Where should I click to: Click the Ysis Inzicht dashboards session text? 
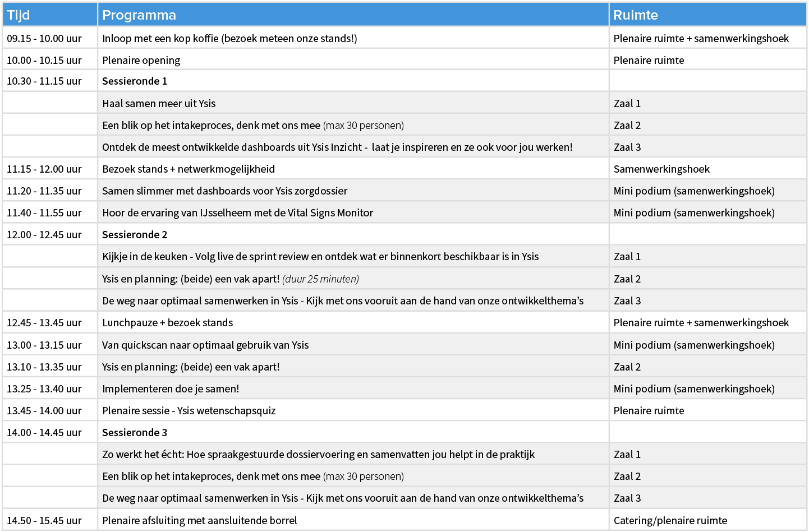[337, 147]
